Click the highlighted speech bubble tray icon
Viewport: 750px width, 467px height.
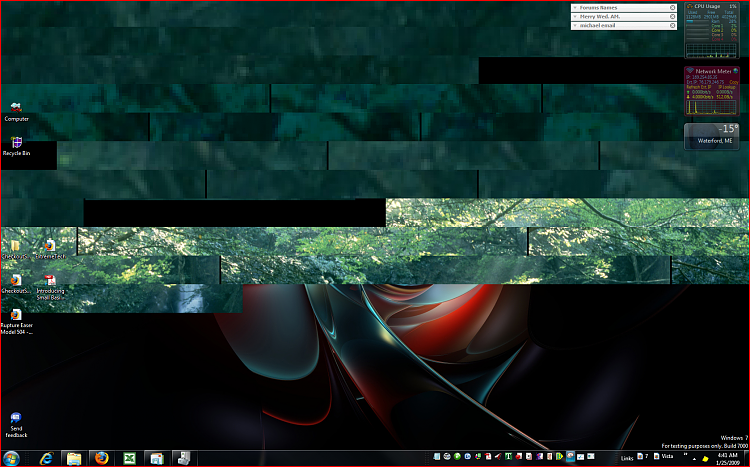pyautogui.click(x=570, y=456)
